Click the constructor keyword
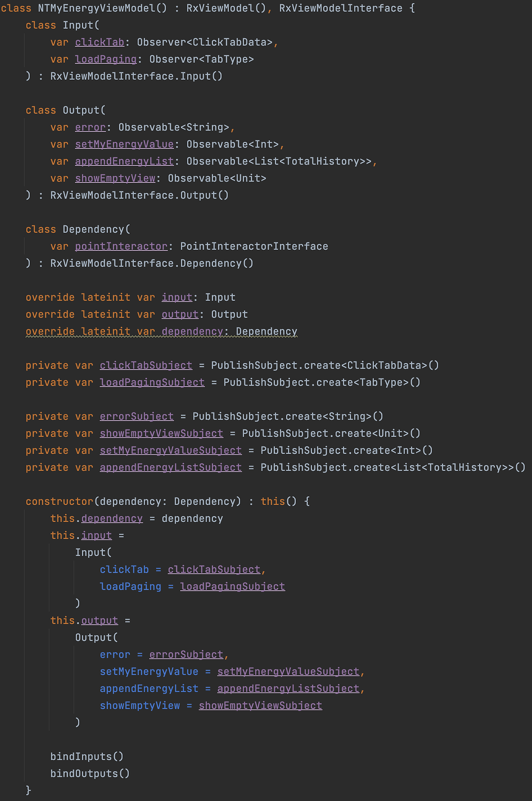532x801 pixels. pos(60,501)
